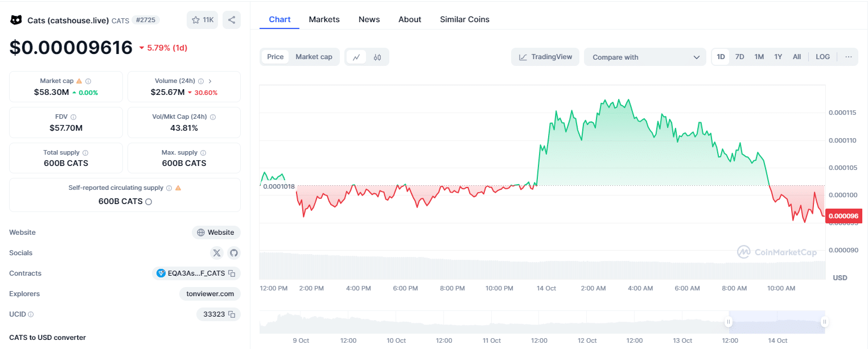This screenshot has width=868, height=349.
Task: Set chart range to 1M
Action: [759, 57]
